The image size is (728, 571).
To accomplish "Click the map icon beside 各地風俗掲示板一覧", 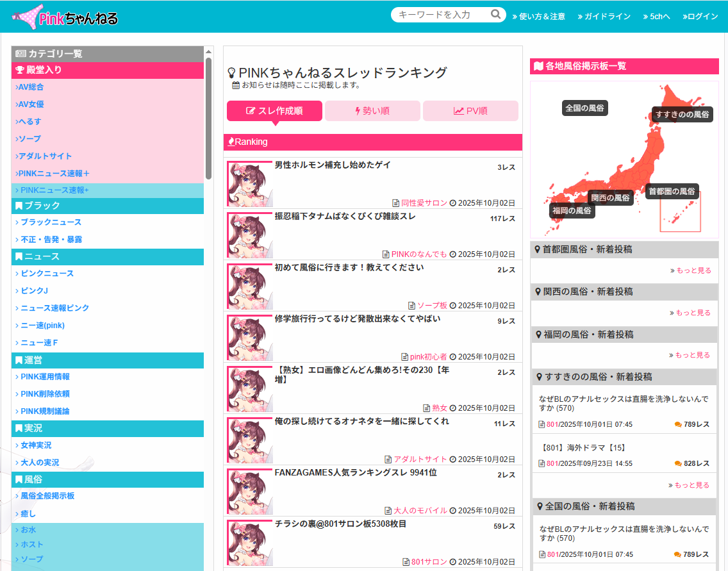I will point(538,66).
